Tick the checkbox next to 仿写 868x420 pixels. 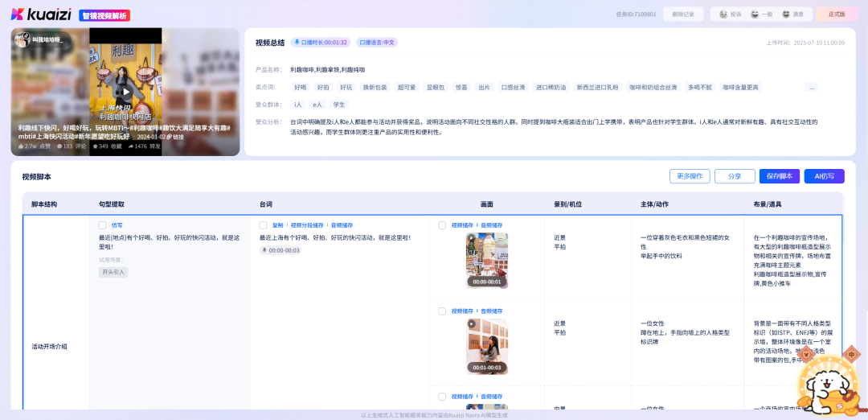(102, 225)
